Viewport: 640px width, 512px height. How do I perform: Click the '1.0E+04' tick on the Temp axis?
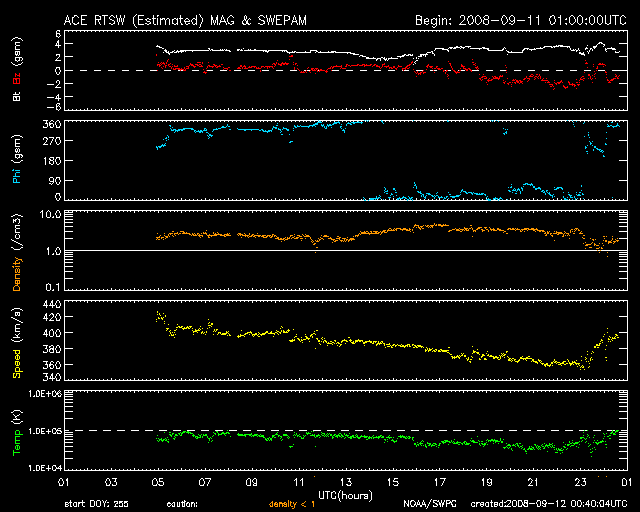tap(45, 467)
